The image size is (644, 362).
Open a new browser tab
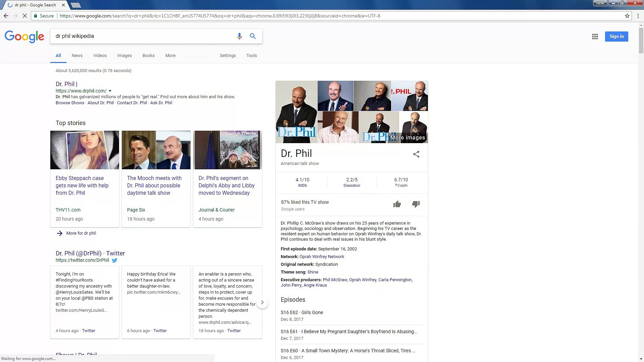tap(76, 5)
